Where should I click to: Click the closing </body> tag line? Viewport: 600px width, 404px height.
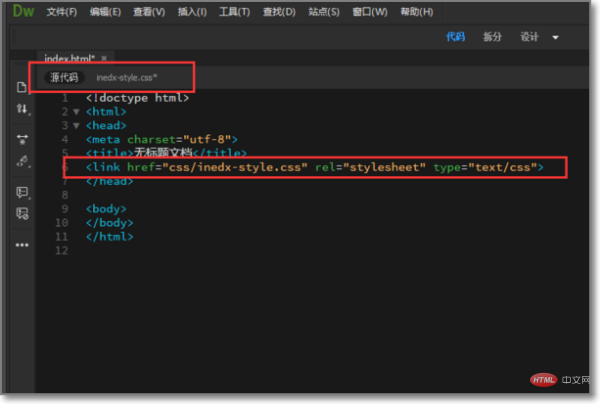click(109, 223)
